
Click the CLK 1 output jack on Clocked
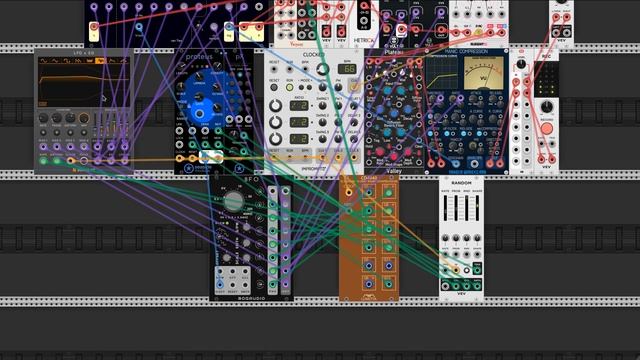322,157
